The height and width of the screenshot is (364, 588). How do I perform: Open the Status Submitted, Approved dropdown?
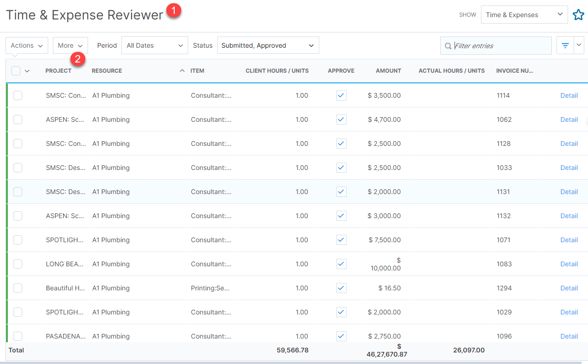[x=268, y=45]
